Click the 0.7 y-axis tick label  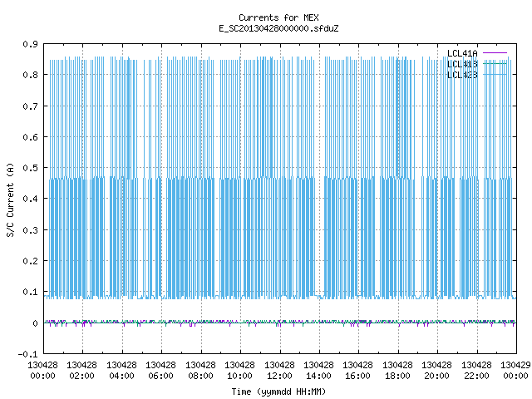[x=30, y=106]
